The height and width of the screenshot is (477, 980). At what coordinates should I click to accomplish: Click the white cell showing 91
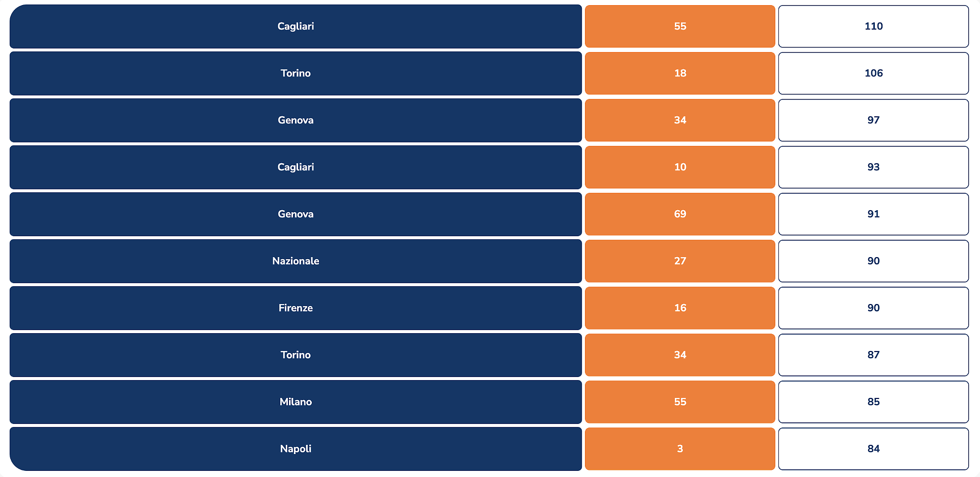coord(873,214)
